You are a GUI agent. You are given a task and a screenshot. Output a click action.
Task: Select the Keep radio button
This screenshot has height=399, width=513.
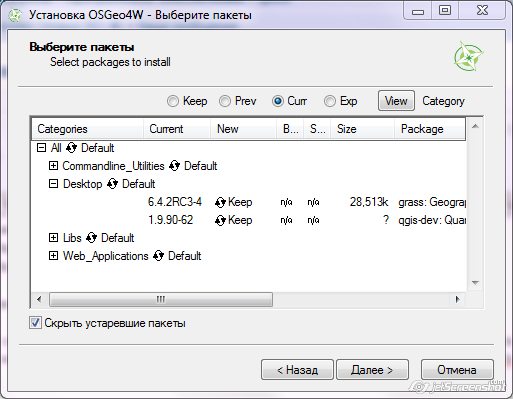tap(173, 101)
